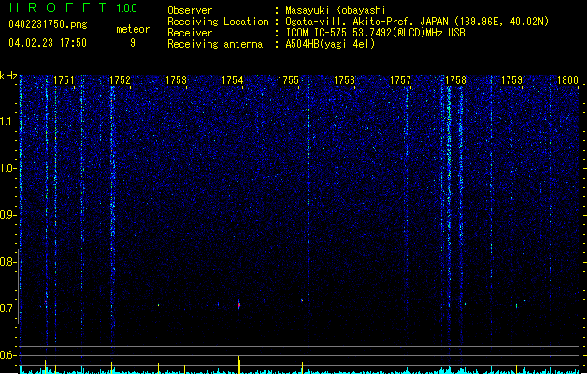This screenshot has height=374, width=588.
Task: Click the 1756 time marker
Action: [344, 80]
